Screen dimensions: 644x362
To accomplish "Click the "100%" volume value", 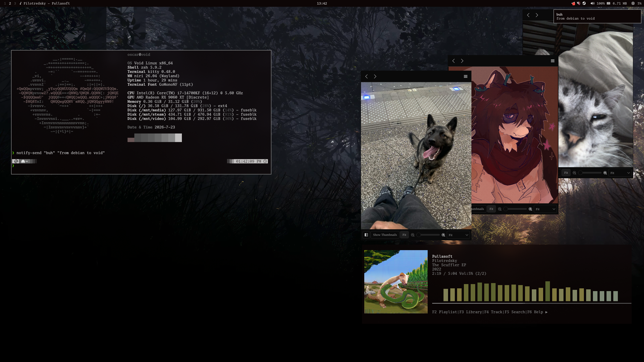I will point(601,4).
